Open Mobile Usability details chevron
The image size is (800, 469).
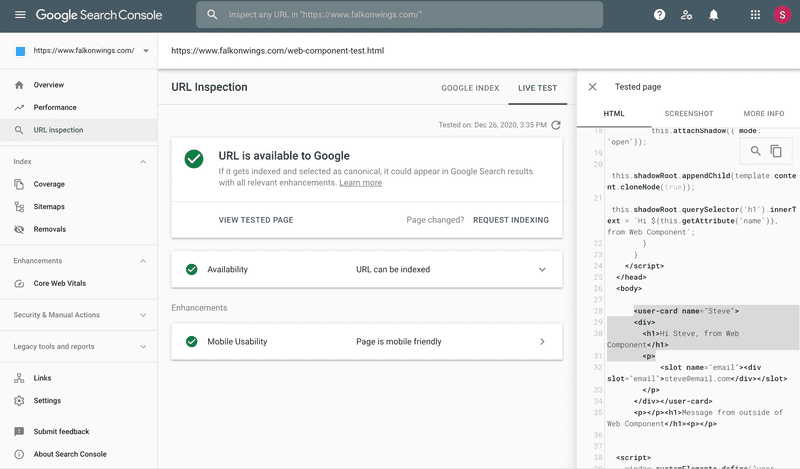coord(542,342)
